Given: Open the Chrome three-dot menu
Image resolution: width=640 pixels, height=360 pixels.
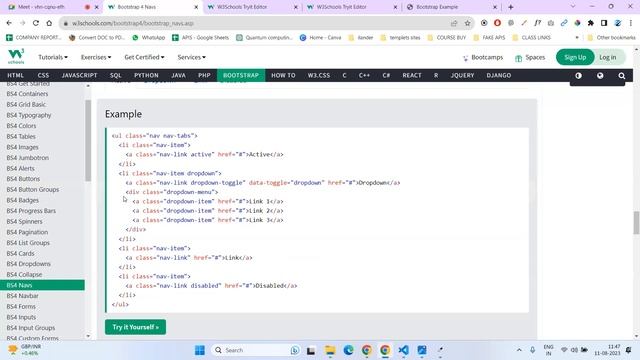Looking at the screenshot, I should (631, 23).
